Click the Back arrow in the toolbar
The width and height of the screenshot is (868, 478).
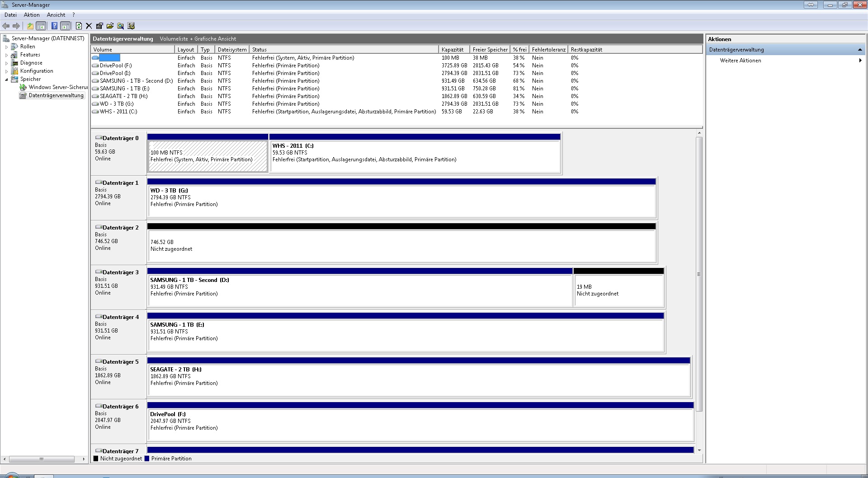(6, 26)
